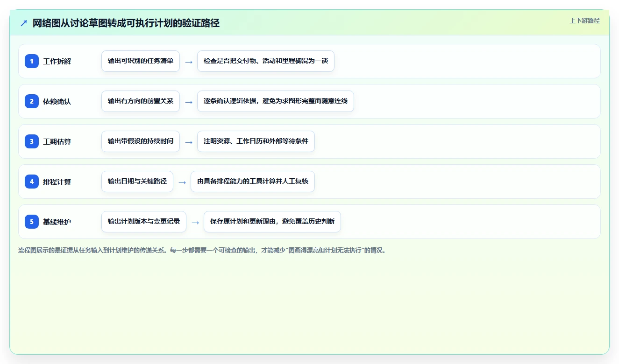Viewport: 619px width, 364px height.
Task: Click the 上下游路径 label in the header
Action: 584,21
